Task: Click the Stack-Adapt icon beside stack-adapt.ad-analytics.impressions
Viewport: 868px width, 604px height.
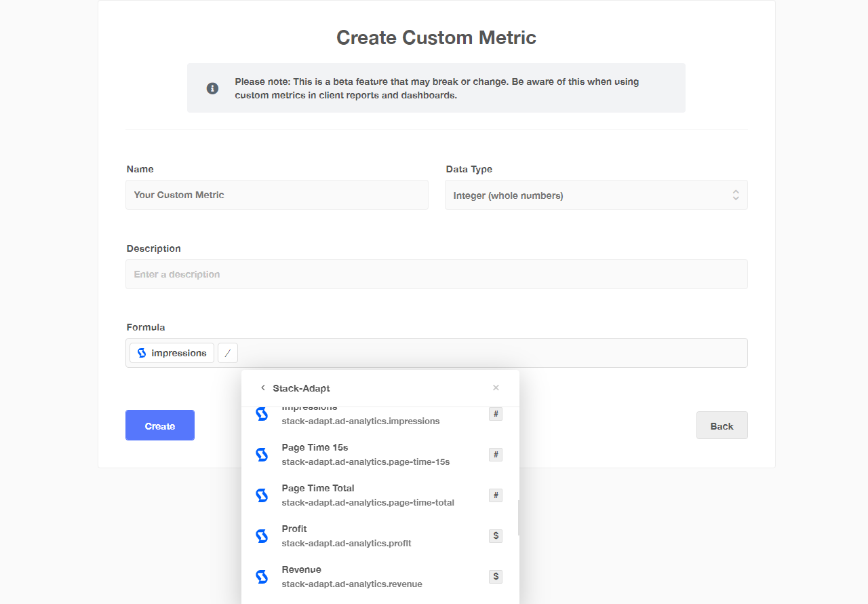Action: (262, 414)
